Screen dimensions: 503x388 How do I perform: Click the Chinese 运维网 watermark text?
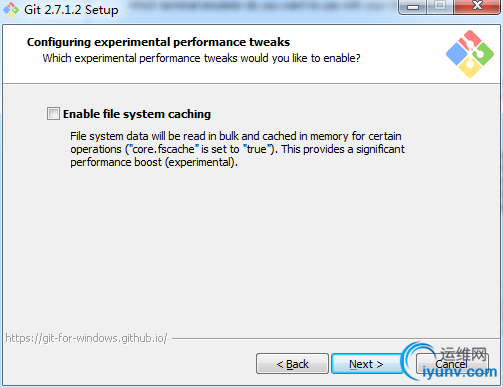464,354
